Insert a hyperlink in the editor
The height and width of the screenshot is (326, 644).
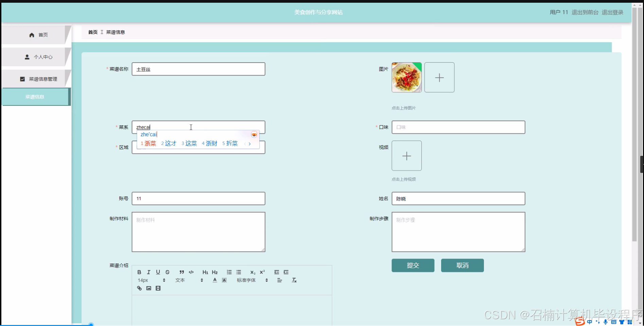(x=139, y=288)
